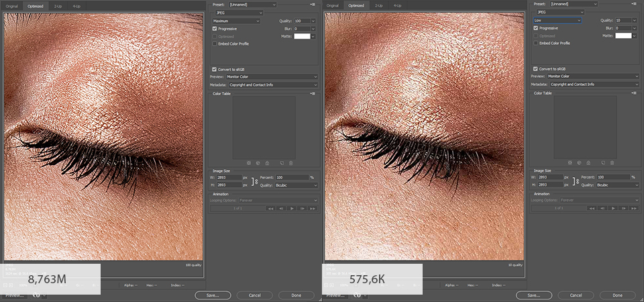
Task: Open the Preset dropdown in left dialog
Action: (x=253, y=4)
